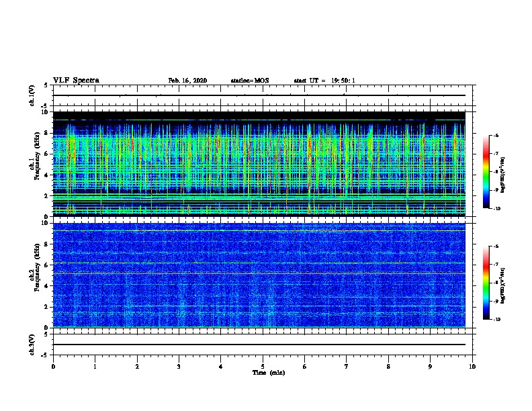
Task: Click the "ch.1(V)" axis label
Action: pyautogui.click(x=32, y=95)
